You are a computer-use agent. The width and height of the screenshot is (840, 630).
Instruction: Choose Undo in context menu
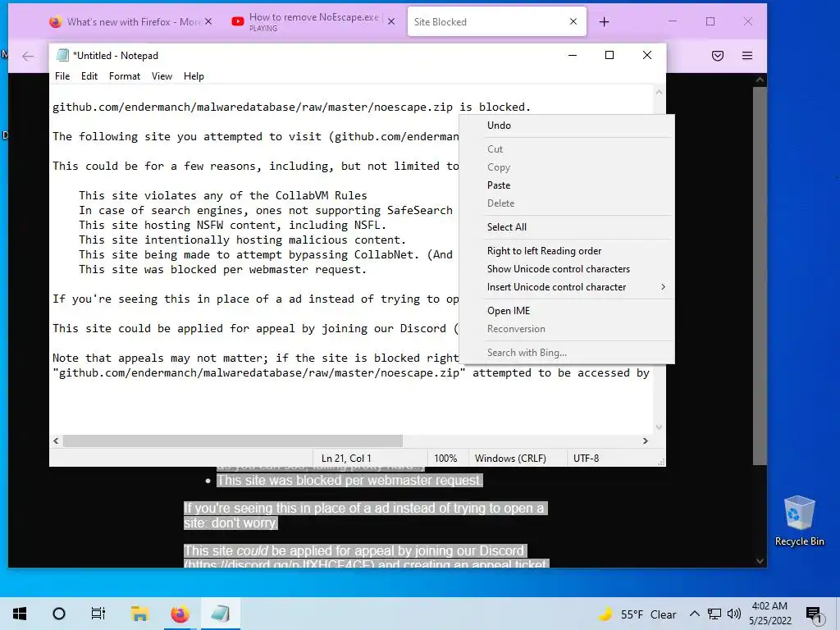pos(567,126)
